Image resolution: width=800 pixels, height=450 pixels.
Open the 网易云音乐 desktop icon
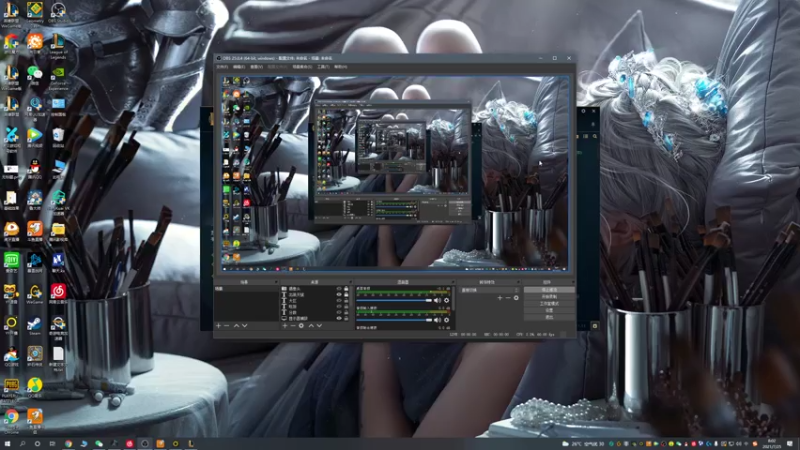[x=58, y=293]
